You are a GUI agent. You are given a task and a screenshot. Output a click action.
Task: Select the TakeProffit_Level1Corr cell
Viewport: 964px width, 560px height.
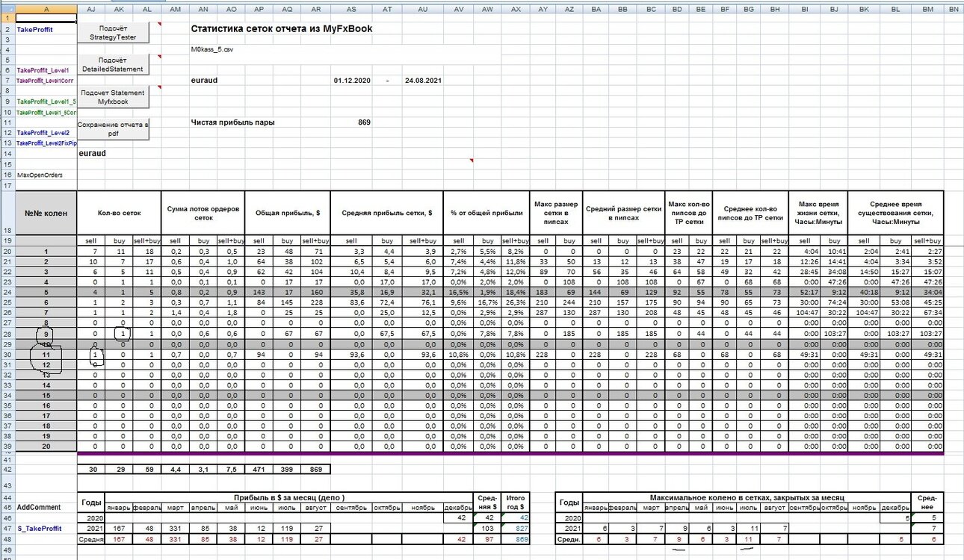click(x=46, y=80)
